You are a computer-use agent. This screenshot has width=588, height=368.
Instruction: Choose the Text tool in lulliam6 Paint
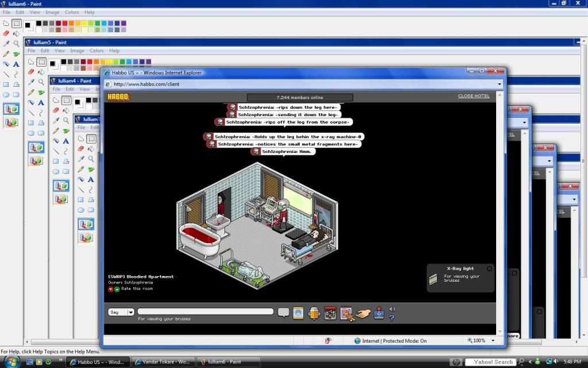(x=16, y=64)
